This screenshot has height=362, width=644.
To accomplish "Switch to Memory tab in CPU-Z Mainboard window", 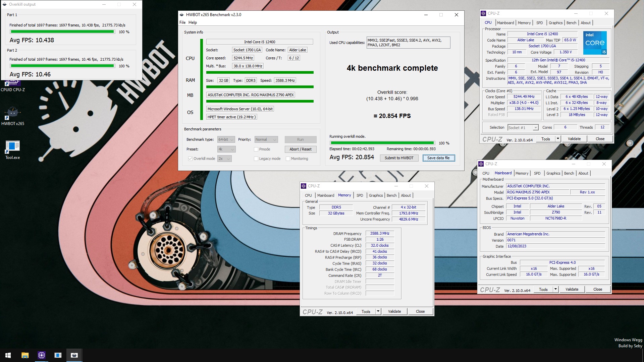I will [x=522, y=173].
